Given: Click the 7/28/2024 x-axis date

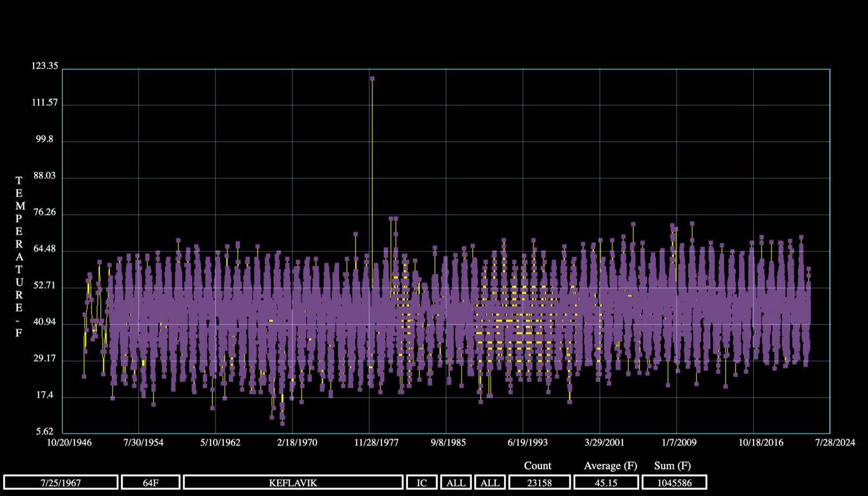Looking at the screenshot, I should 835,442.
